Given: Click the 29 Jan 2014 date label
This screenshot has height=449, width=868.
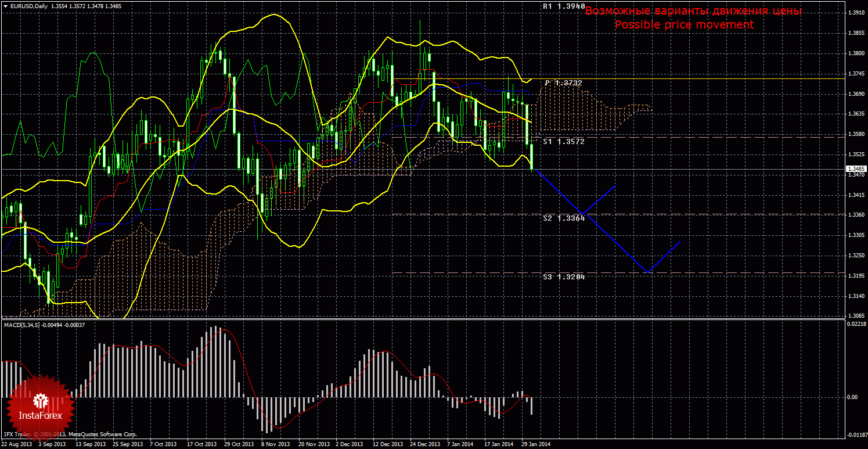Looking at the screenshot, I should (x=535, y=444).
